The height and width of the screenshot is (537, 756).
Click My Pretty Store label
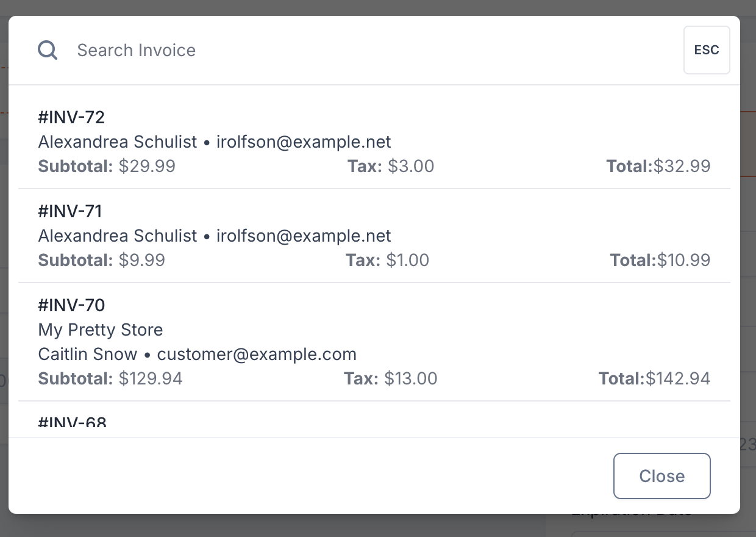[101, 330]
